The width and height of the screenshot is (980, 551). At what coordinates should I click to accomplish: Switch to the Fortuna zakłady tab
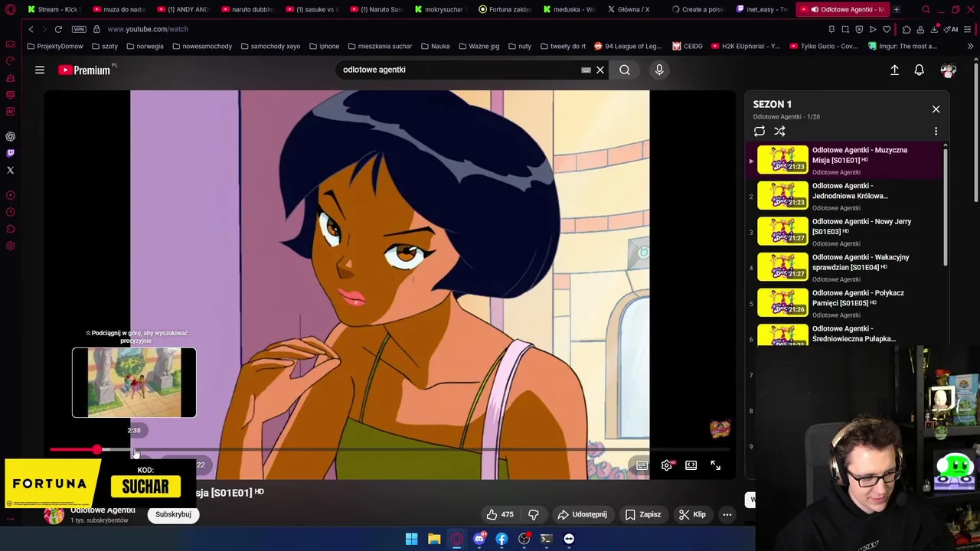(x=505, y=9)
